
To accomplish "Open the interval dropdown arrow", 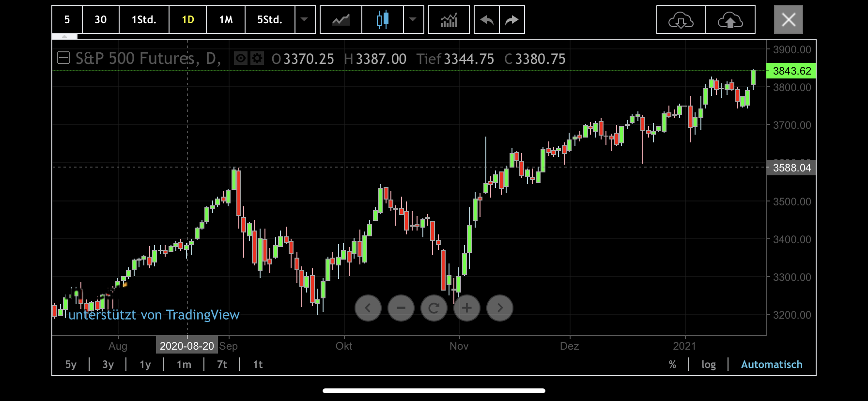I will pos(305,19).
